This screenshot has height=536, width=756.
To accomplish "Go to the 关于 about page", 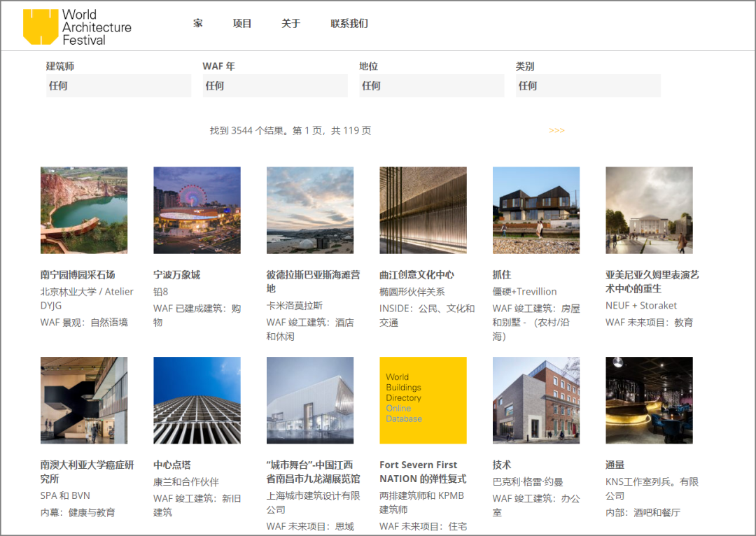I will (290, 23).
